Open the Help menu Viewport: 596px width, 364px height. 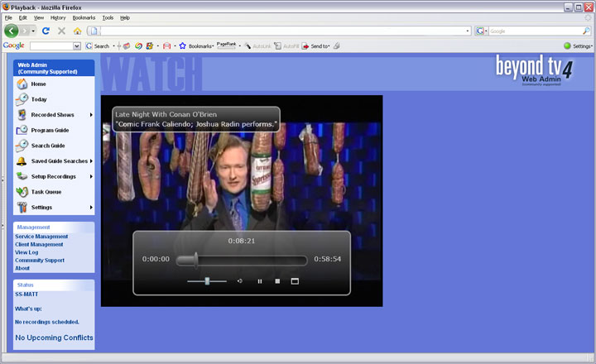click(x=125, y=18)
